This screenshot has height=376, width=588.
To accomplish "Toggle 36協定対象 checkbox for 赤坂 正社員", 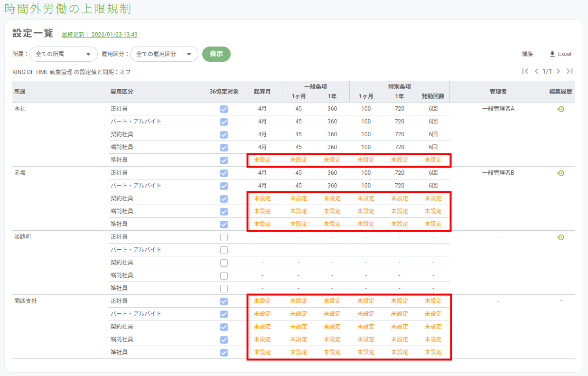I will click(x=224, y=173).
